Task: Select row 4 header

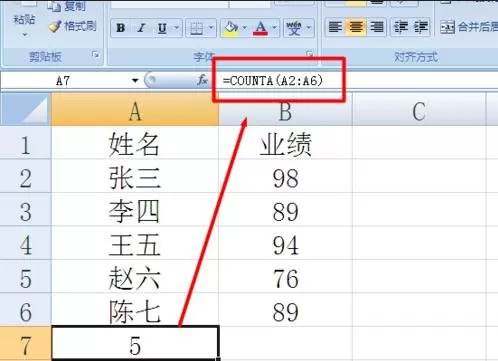Action: coord(25,243)
